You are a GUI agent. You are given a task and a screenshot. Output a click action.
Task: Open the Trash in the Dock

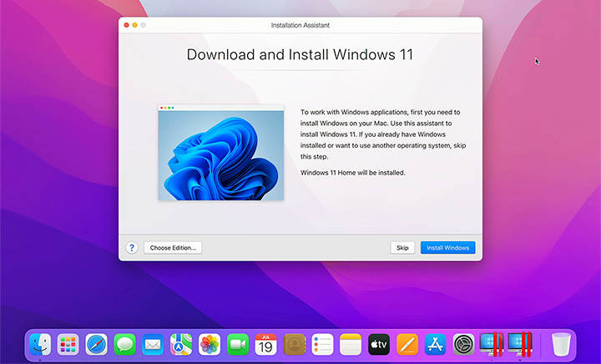[x=561, y=345]
